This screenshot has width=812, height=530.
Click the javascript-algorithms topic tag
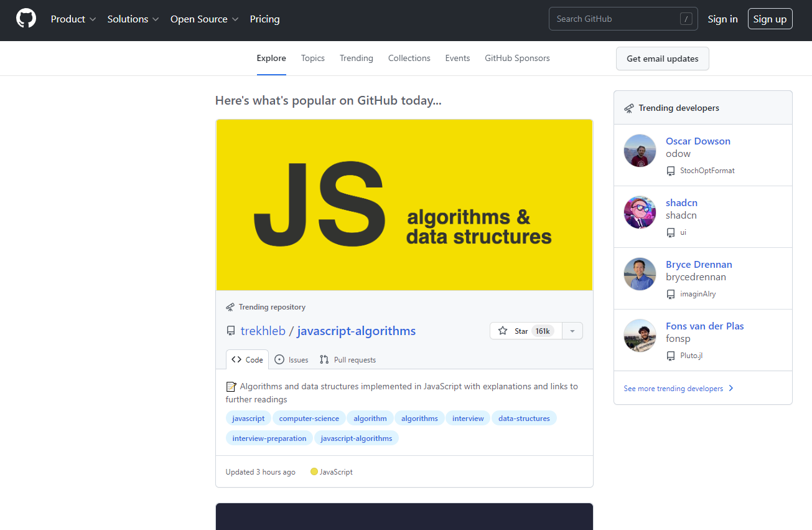click(357, 438)
